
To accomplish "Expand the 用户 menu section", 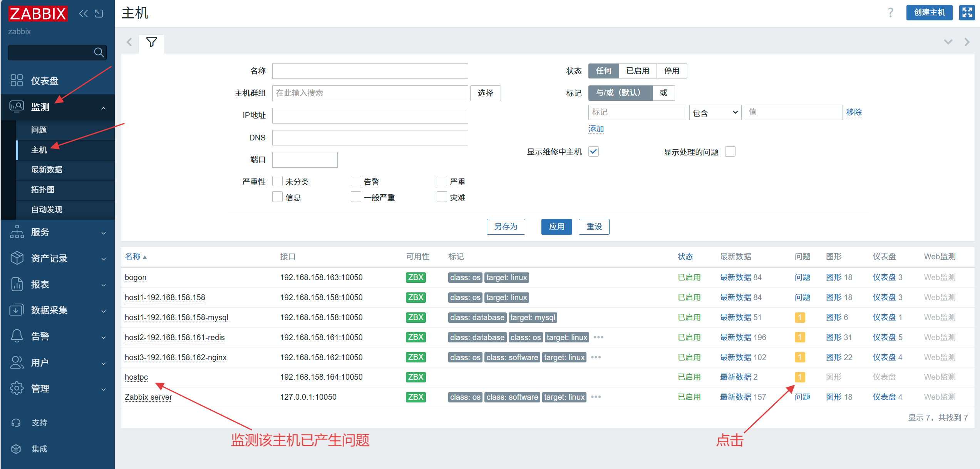I will pos(103,364).
